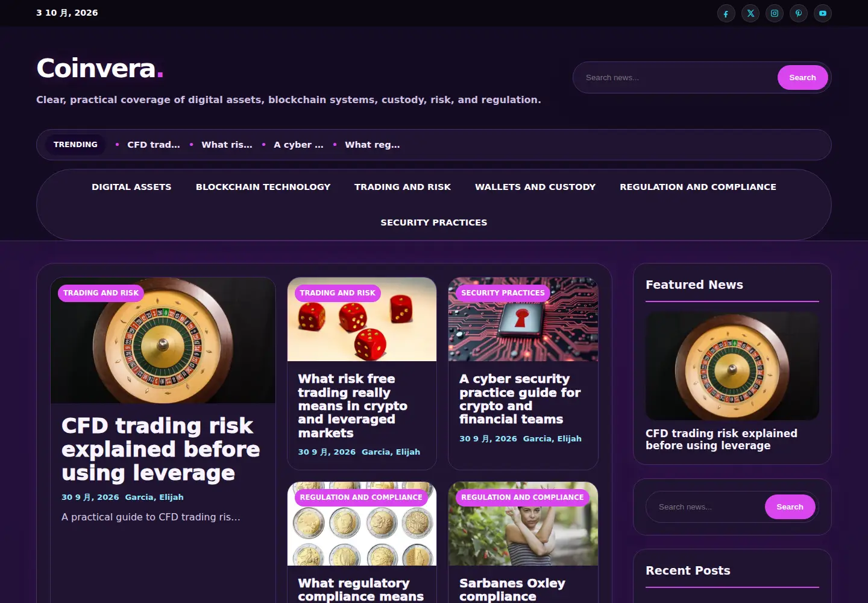Image resolution: width=868 pixels, height=603 pixels.
Task: Open trending item 'What ris...'
Action: pyautogui.click(x=227, y=145)
